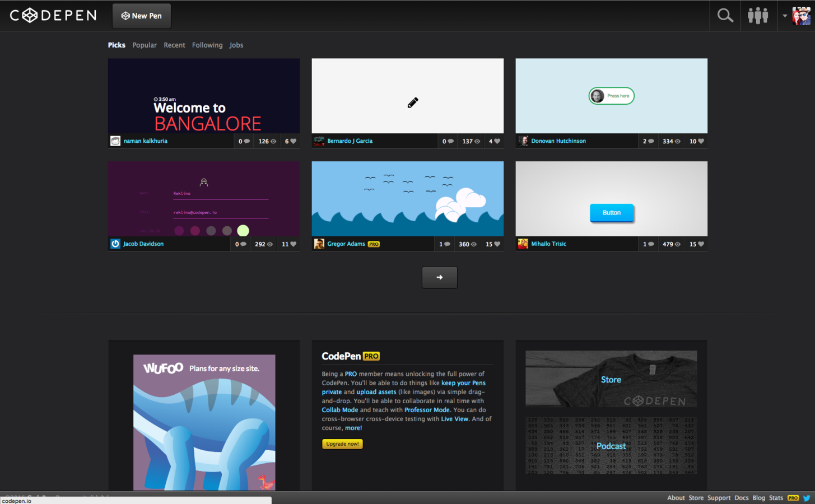Click the user avatar in header
The width and height of the screenshot is (815, 504).
(x=801, y=16)
